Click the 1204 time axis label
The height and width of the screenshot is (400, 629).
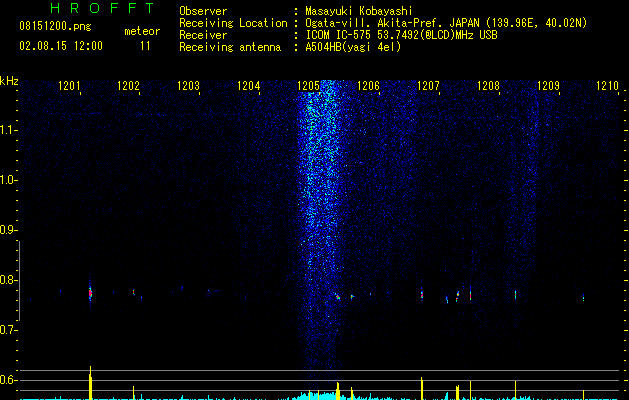pyautogui.click(x=249, y=85)
